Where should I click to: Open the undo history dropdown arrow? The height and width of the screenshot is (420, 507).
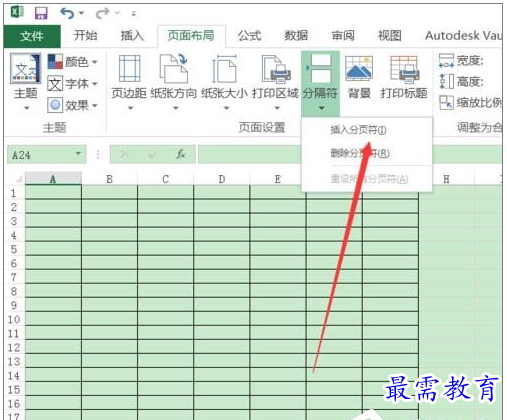(x=82, y=13)
